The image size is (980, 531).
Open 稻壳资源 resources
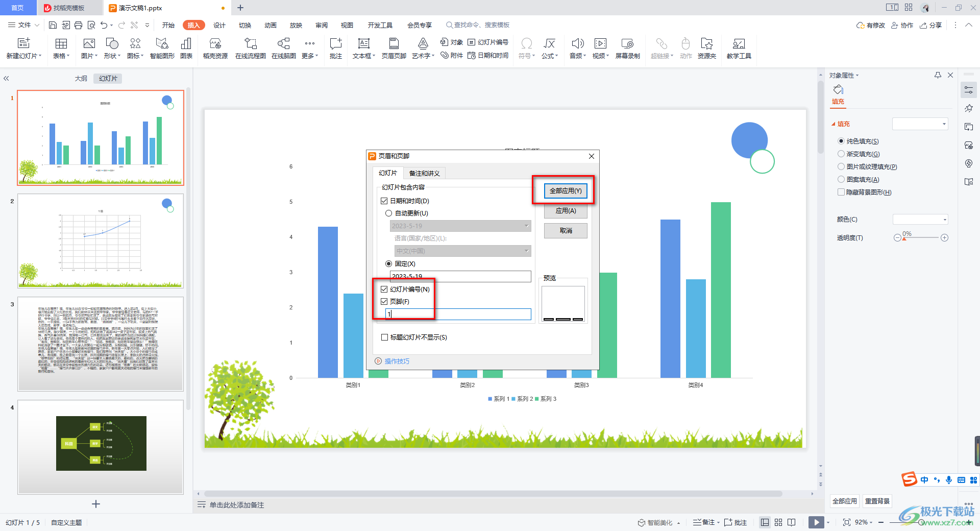click(x=215, y=49)
